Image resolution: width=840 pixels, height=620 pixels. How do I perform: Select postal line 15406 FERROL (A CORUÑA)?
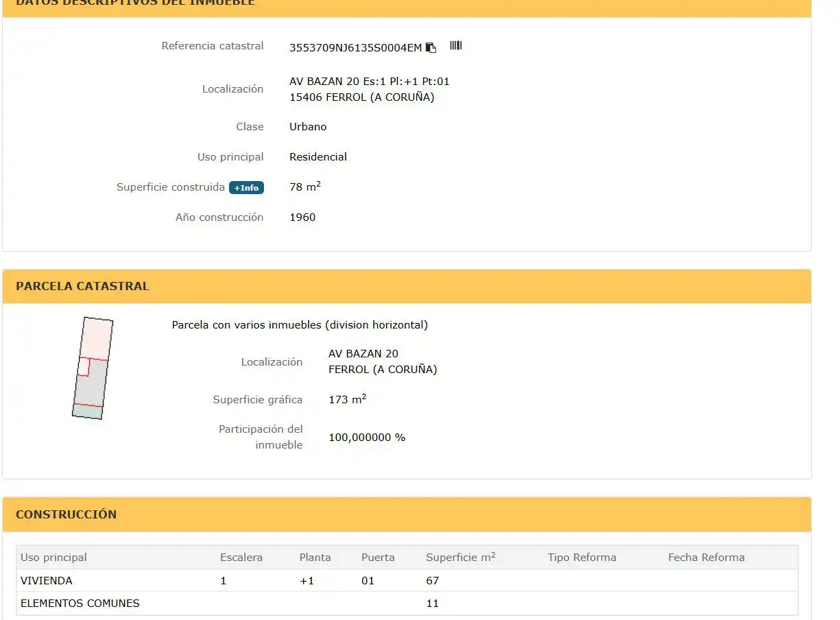tap(362, 97)
